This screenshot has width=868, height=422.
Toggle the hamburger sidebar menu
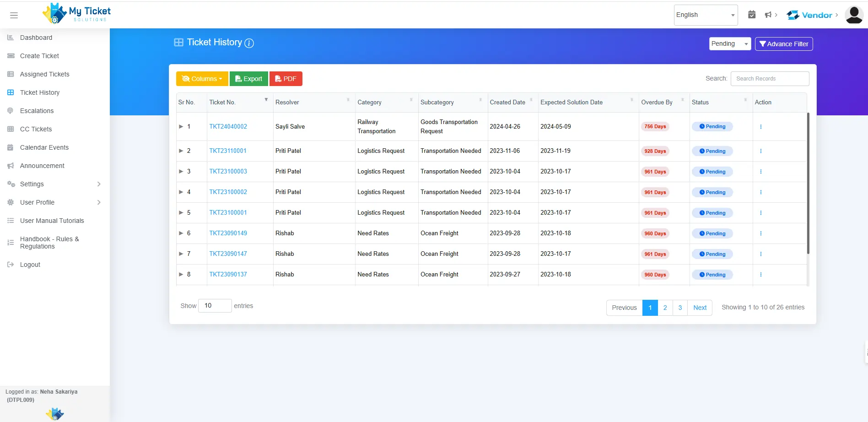(14, 15)
